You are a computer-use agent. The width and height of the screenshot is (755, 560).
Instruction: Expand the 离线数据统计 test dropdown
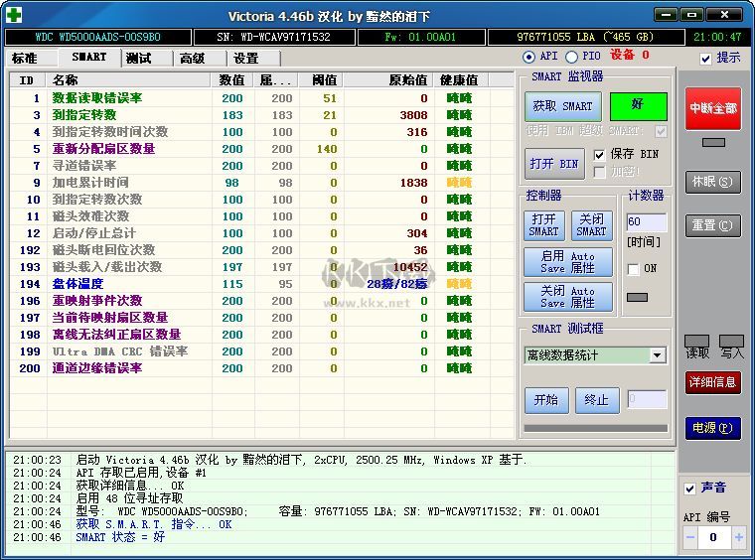(658, 355)
